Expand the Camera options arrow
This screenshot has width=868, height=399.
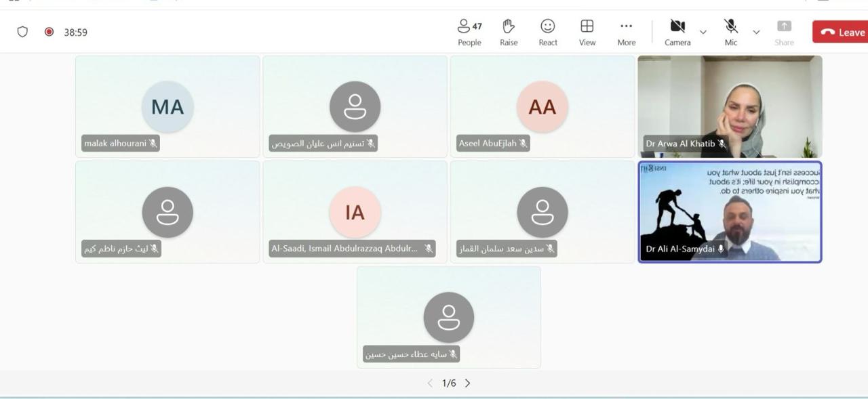point(703,32)
